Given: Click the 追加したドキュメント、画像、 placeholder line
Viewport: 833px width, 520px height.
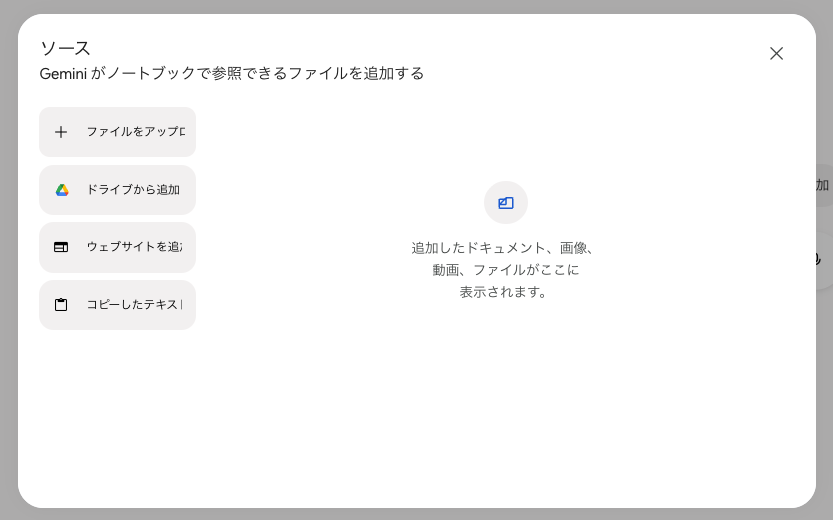Looking at the screenshot, I should [x=504, y=248].
